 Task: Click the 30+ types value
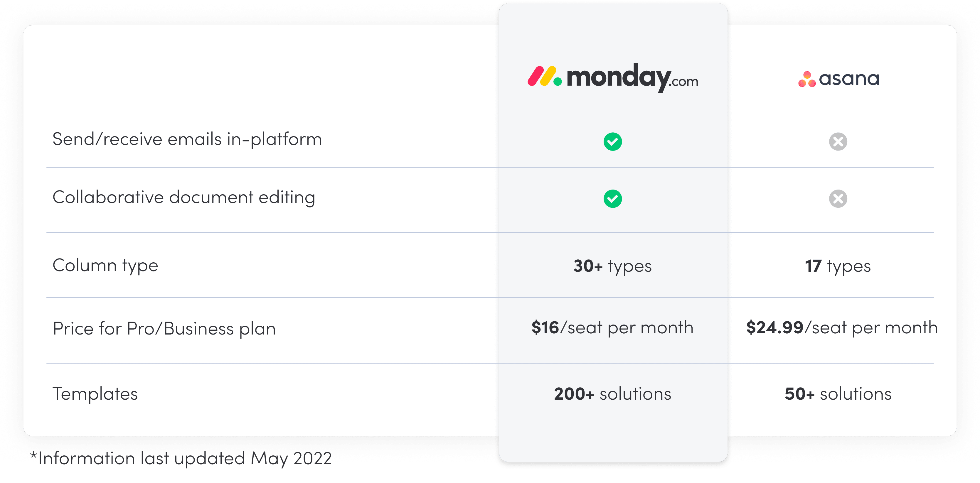pos(612,266)
